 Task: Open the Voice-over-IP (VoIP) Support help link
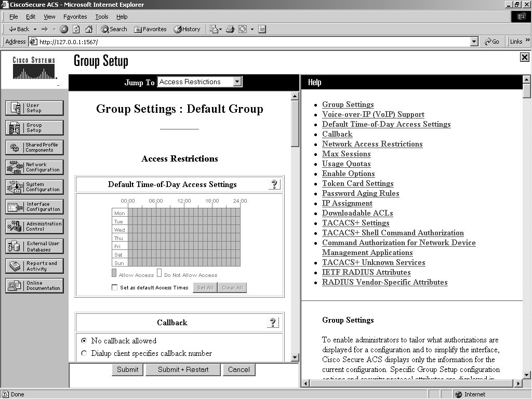point(373,114)
